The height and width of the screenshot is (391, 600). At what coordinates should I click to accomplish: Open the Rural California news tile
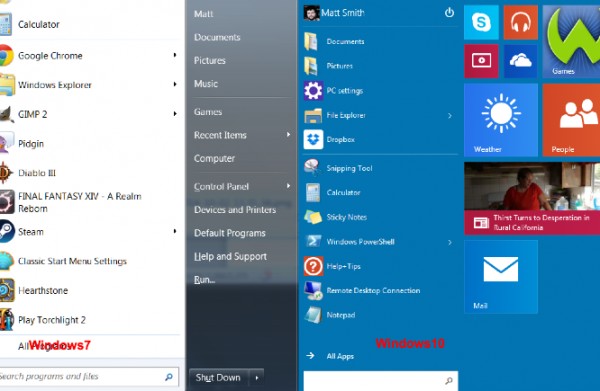(x=532, y=198)
